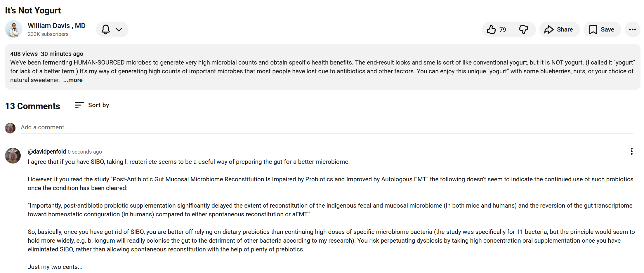
Task: Click davidpenfold's comment avatar
Action: coord(13,155)
